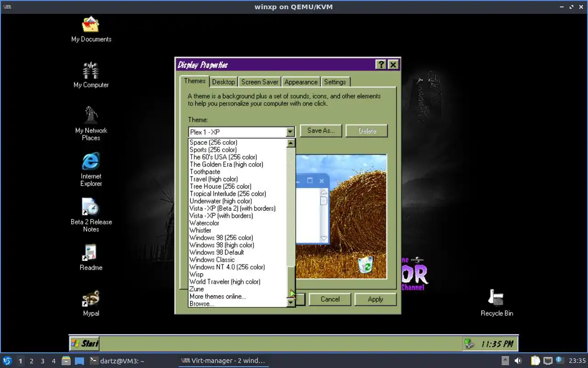Select Windows 98 Default theme

point(237,253)
